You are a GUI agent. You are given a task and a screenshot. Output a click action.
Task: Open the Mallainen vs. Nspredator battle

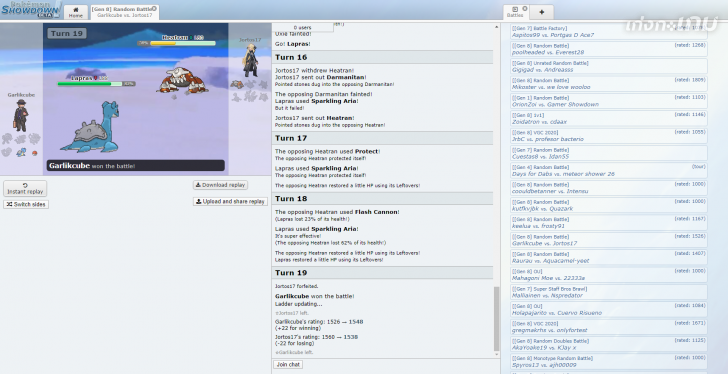pyautogui.click(x=609, y=292)
